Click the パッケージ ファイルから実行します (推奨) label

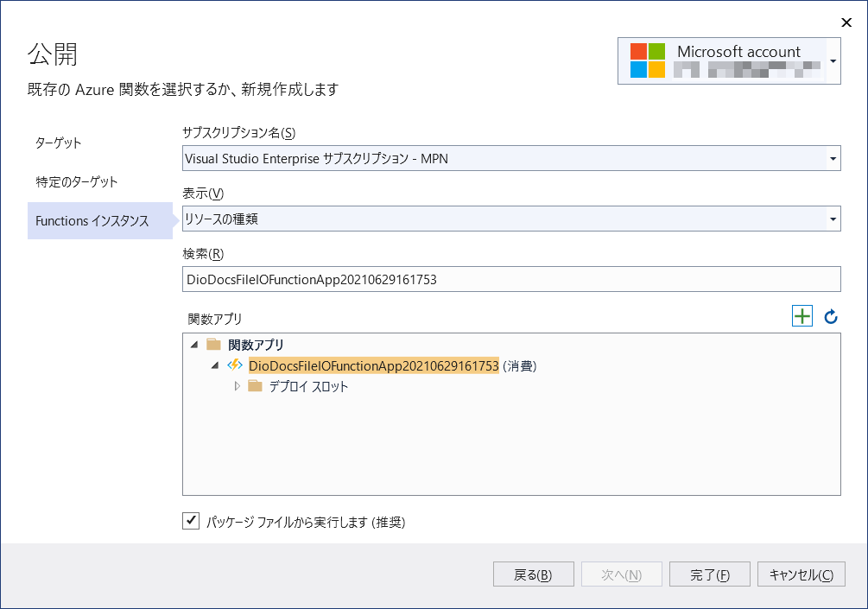(306, 522)
